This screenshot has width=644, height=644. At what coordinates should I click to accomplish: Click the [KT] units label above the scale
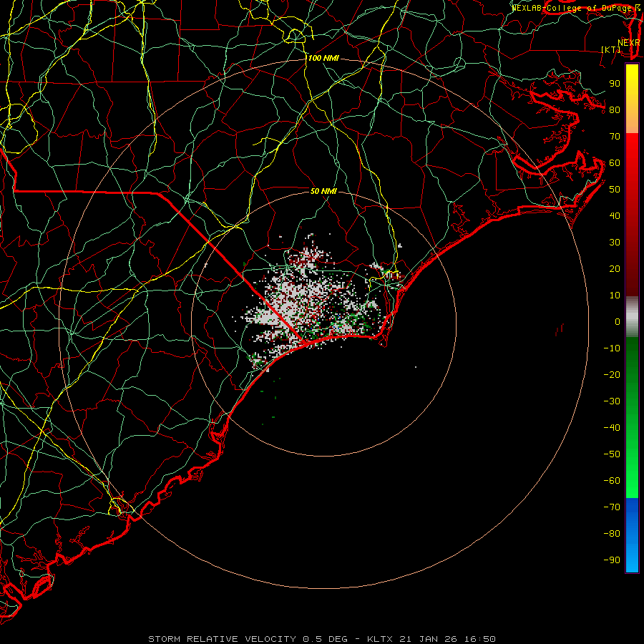(x=611, y=49)
